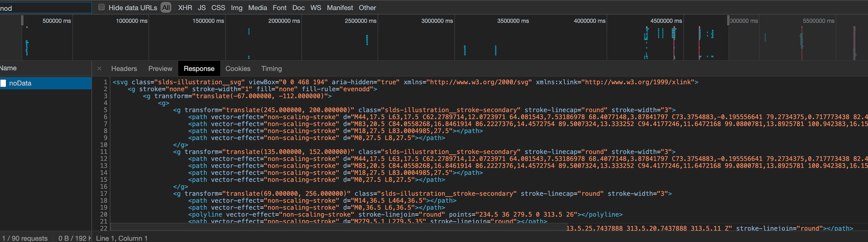Select the All filter type
The height and width of the screenshot is (242, 868).
coord(166,7)
